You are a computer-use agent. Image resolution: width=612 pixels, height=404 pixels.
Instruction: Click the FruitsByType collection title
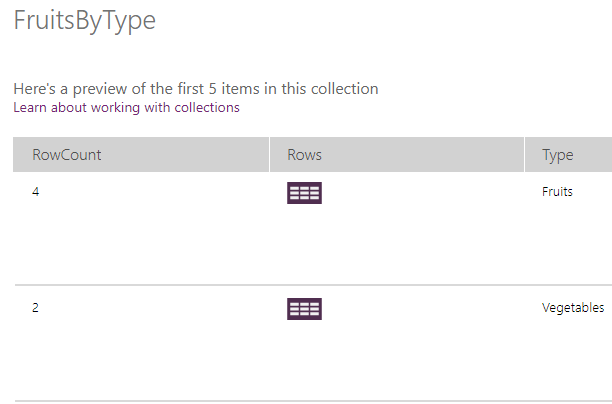click(x=84, y=21)
